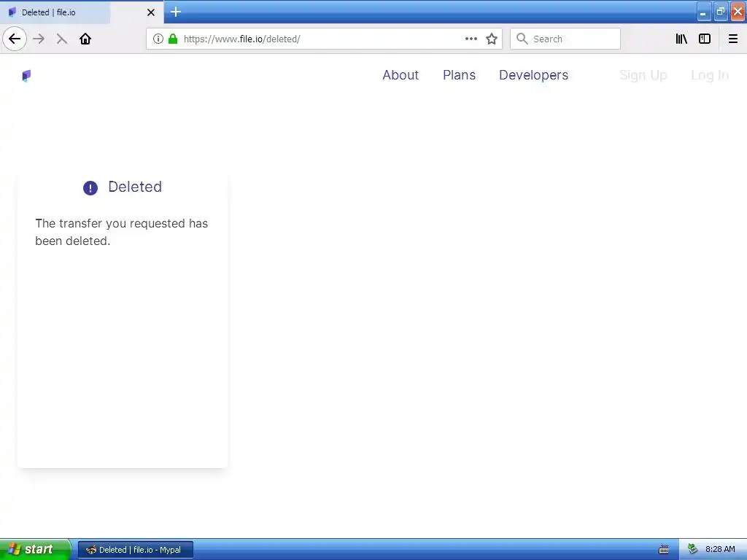Select 'Deleted | file.io - Mypal' taskbar button
This screenshot has width=747, height=560.
(x=135, y=550)
